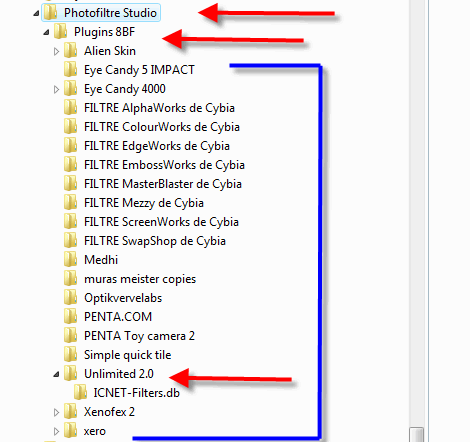Expand the Xenofex 2 folder
Viewport: 470px width, 442px height.
pos(56,412)
